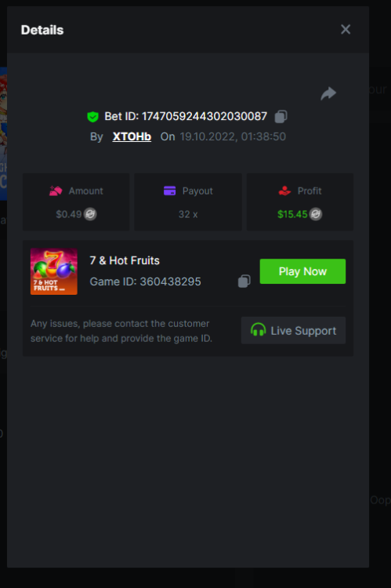Click the coin icon beside $15.45
Screen dimensions: 391x588
click(316, 214)
